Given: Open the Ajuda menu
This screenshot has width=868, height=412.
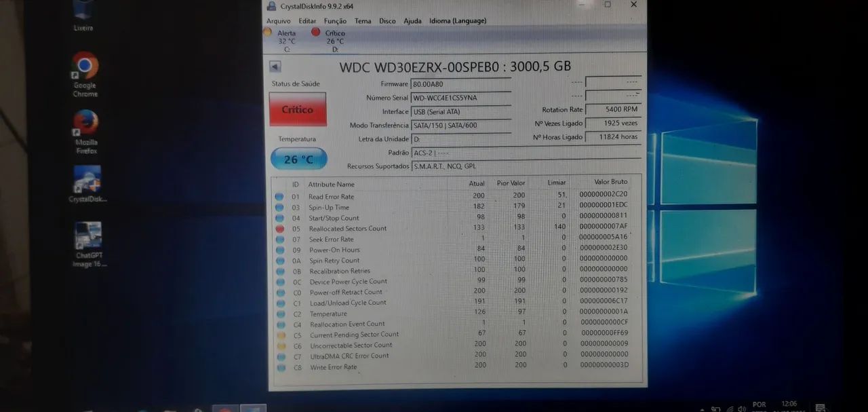Looking at the screenshot, I should pos(412,21).
